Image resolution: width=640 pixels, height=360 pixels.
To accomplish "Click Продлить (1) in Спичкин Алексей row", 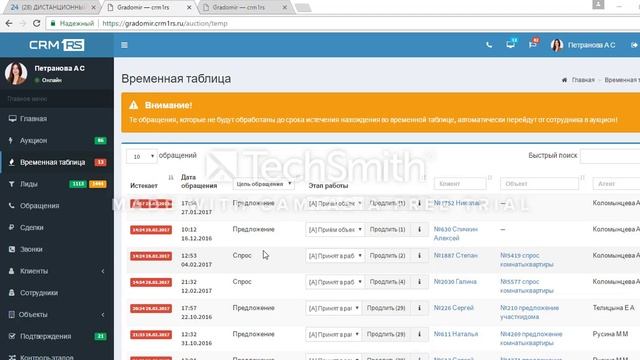I will 387,230.
